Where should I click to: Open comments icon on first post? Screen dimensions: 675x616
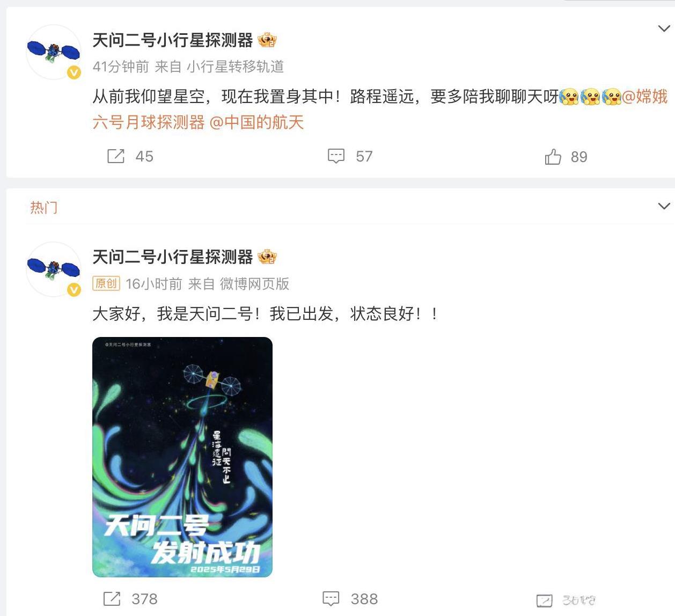pos(336,156)
